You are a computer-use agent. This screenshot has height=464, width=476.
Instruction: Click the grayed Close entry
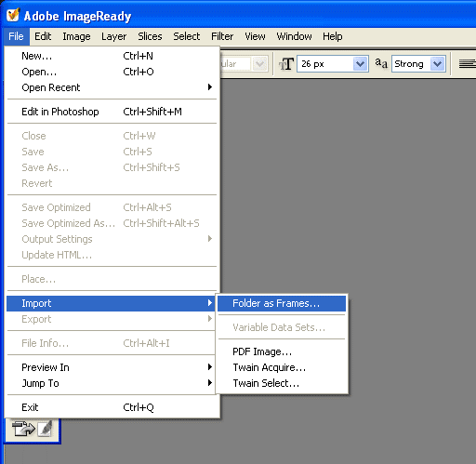click(x=112, y=136)
